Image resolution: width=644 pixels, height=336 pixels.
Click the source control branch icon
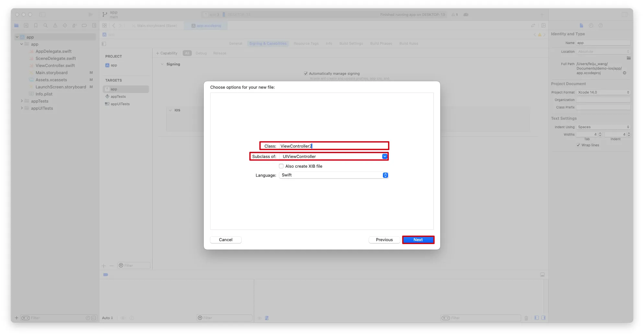pyautogui.click(x=105, y=15)
